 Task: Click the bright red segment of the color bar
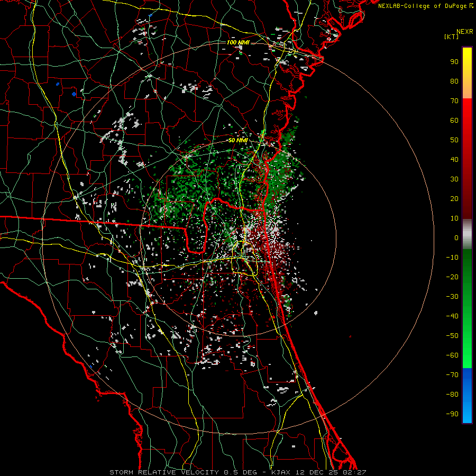(467, 111)
